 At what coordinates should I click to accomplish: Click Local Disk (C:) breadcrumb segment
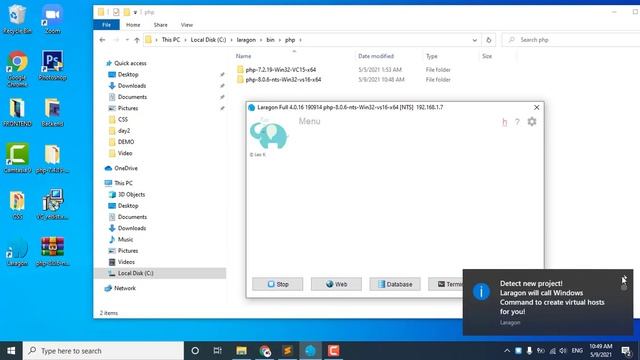point(208,40)
